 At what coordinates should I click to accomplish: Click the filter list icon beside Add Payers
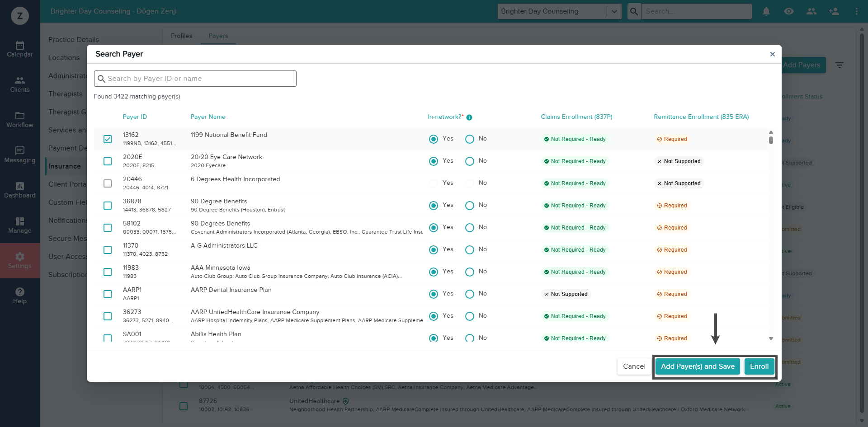coord(840,65)
